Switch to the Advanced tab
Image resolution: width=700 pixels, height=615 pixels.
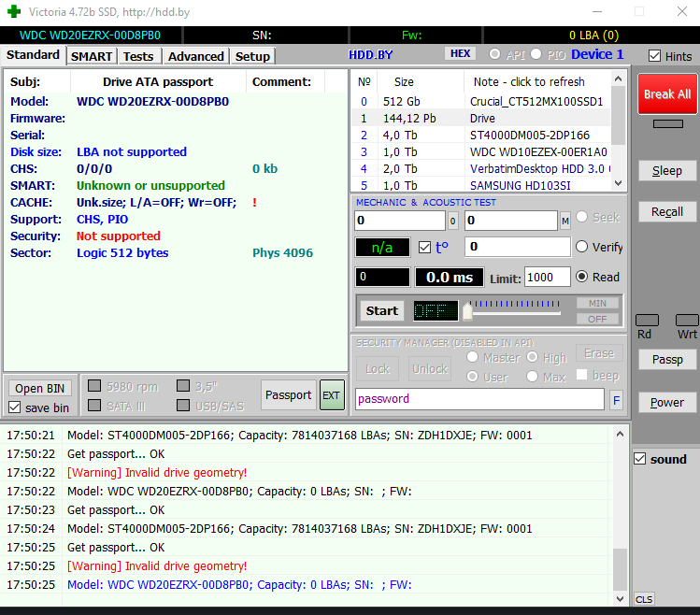tap(195, 56)
